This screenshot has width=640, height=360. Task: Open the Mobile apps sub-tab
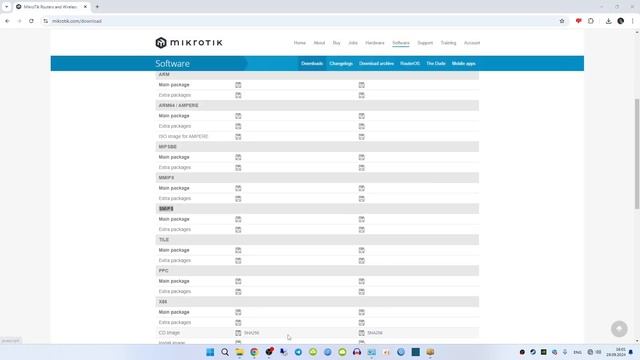(464, 64)
